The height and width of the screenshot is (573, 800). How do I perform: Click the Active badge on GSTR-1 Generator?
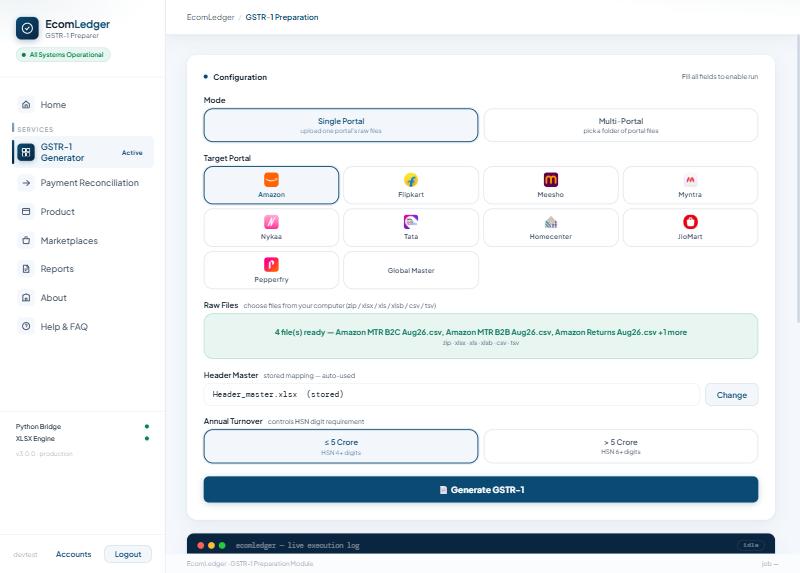pos(132,153)
